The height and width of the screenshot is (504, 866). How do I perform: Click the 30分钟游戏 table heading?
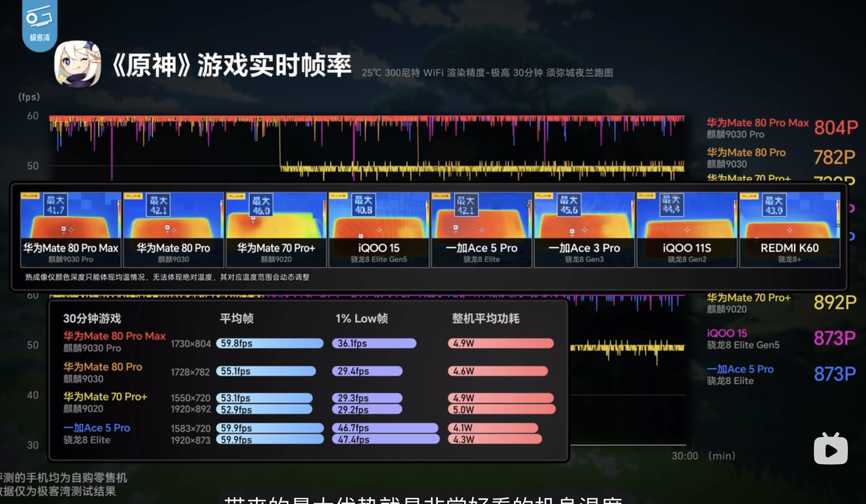(x=92, y=319)
